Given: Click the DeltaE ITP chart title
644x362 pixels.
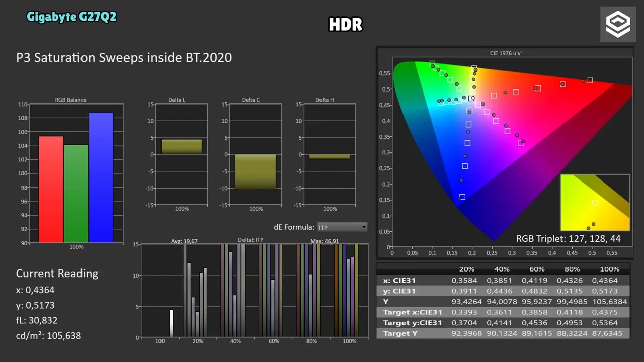Looking at the screenshot, I should click(x=251, y=240).
